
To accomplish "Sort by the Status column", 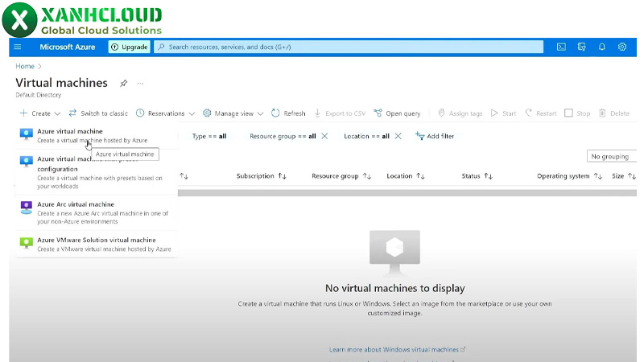I will (477, 176).
